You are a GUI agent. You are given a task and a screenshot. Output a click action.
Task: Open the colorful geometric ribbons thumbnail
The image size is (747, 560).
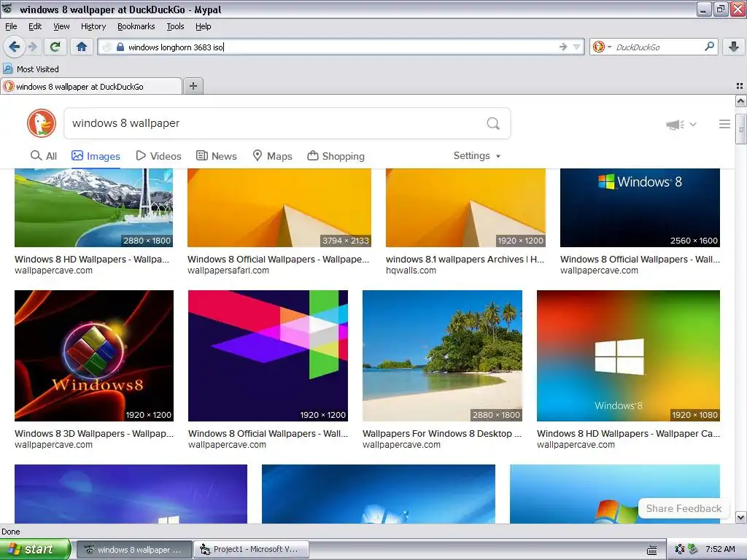click(268, 356)
